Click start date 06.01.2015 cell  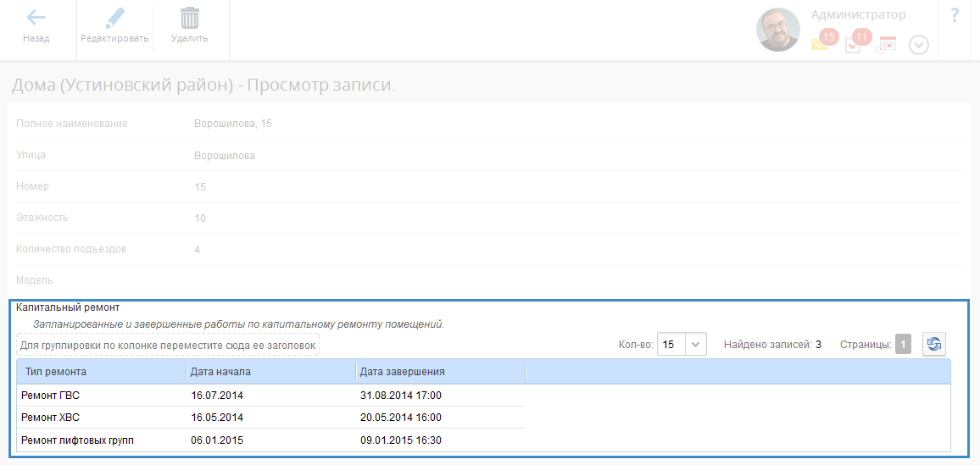(217, 440)
